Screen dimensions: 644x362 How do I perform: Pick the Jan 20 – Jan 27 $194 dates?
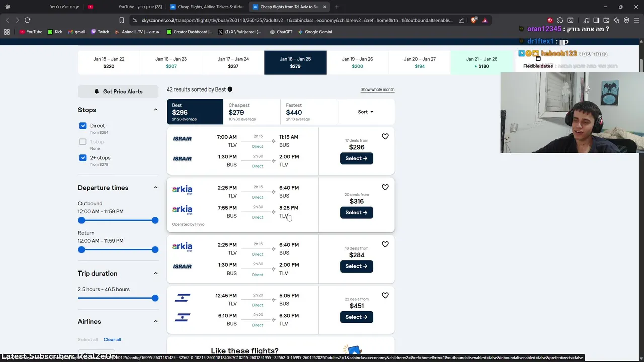[x=419, y=62]
